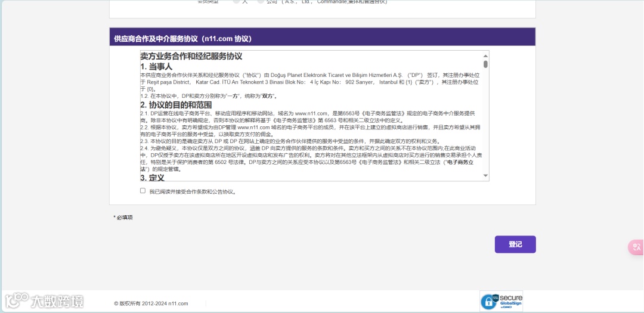Click the heading 卖方业务合作和经纪服务协议

tap(191, 56)
